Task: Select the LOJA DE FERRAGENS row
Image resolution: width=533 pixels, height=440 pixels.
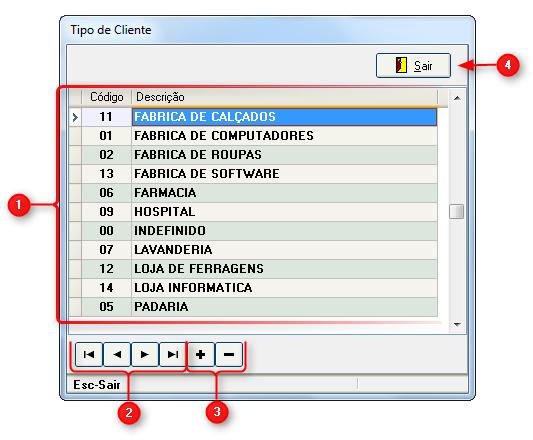Action: (x=253, y=269)
